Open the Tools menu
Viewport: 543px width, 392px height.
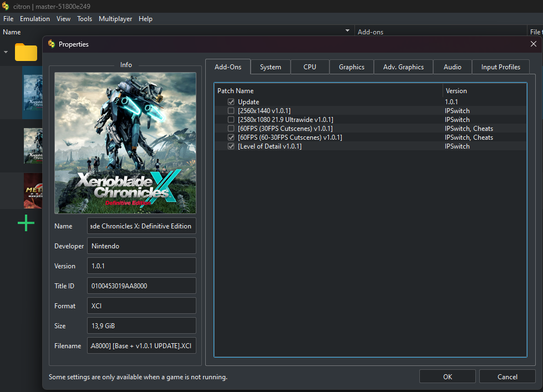pyautogui.click(x=84, y=19)
